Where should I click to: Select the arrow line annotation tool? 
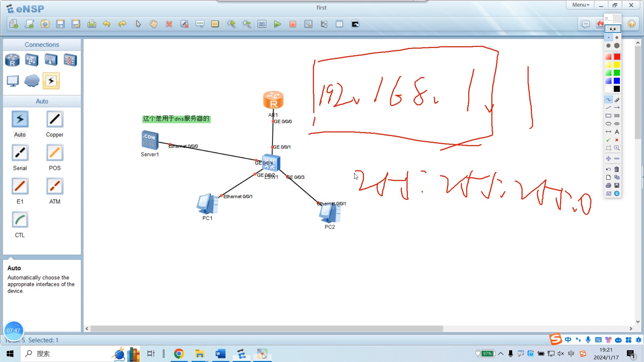tap(617, 108)
